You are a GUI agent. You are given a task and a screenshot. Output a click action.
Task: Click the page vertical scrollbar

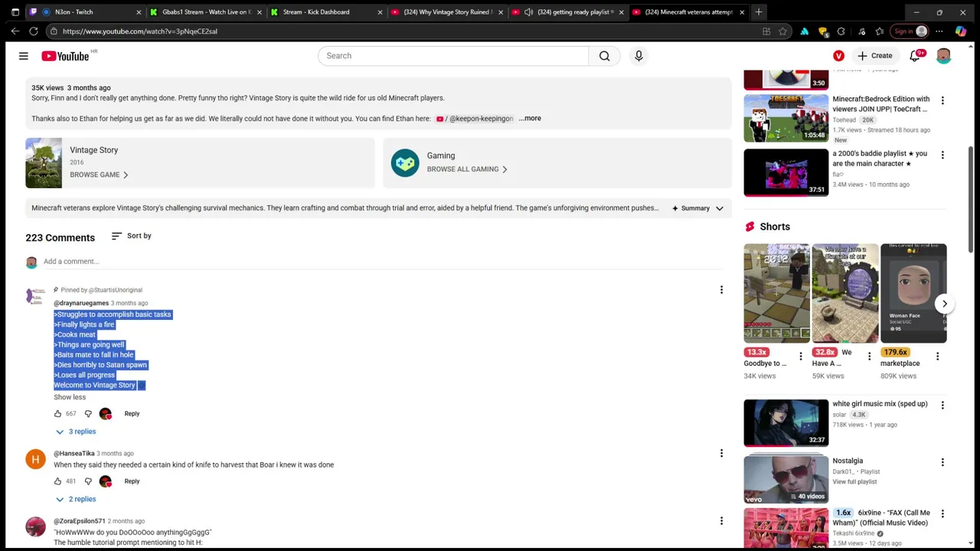(972, 199)
